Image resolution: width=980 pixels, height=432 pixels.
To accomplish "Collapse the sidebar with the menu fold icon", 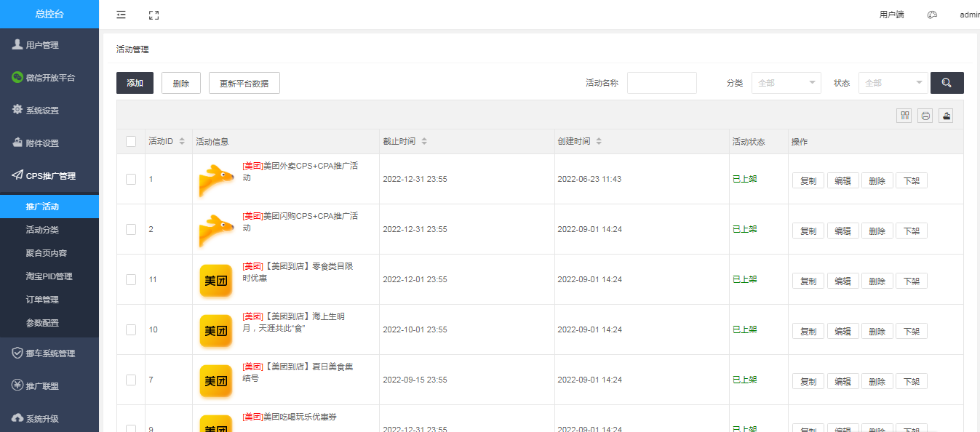I will [121, 15].
